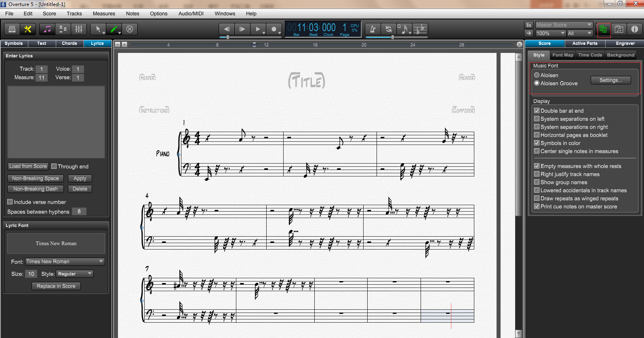The height and width of the screenshot is (338, 644).
Task: Click the pink music note icon
Action: pyautogui.click(x=47, y=29)
